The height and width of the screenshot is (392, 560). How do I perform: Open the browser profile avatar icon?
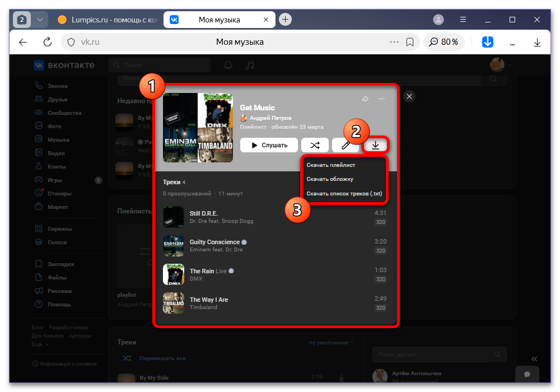click(438, 20)
